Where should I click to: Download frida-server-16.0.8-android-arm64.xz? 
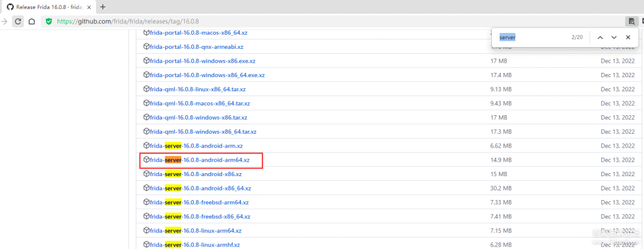pos(200,160)
